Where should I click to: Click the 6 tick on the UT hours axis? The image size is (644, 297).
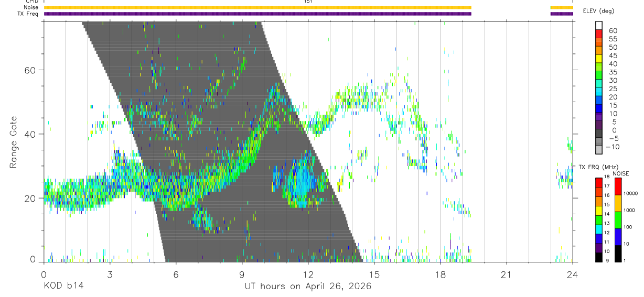click(x=176, y=274)
